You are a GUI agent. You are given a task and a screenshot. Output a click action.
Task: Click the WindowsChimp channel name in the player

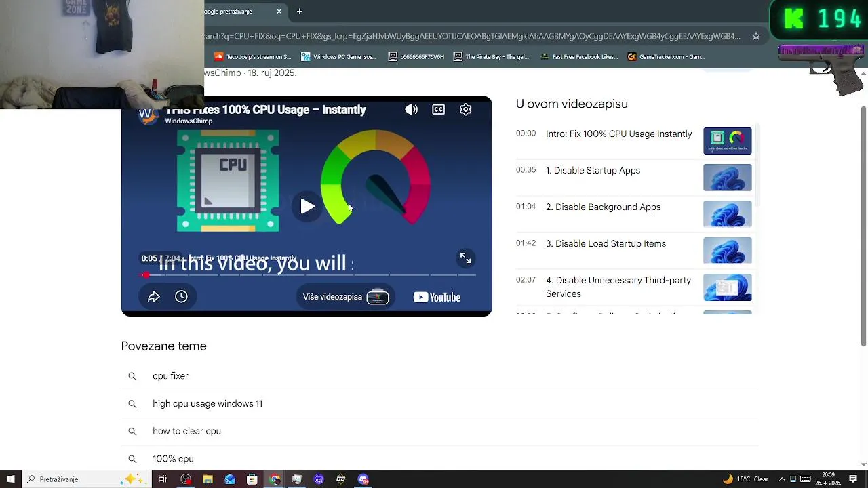(x=189, y=121)
